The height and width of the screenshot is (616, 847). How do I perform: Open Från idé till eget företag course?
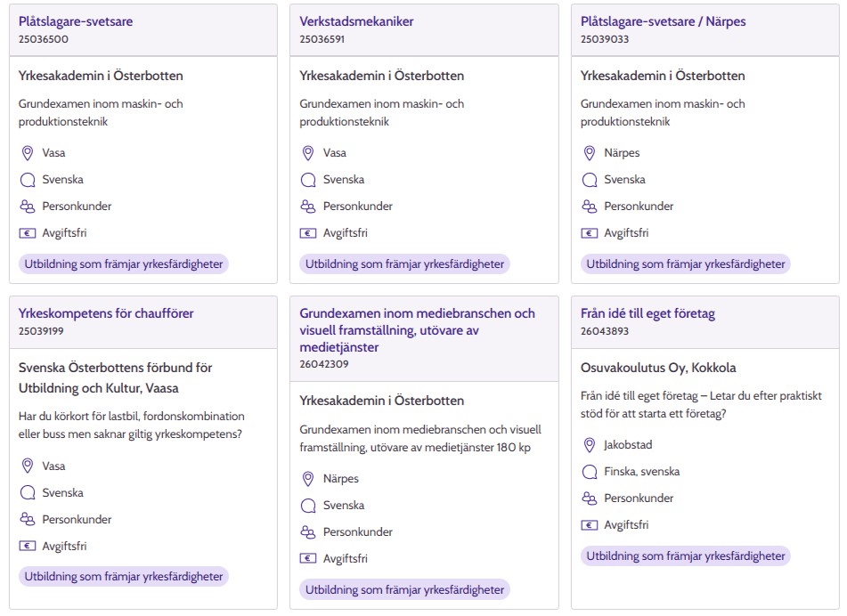[x=647, y=313]
